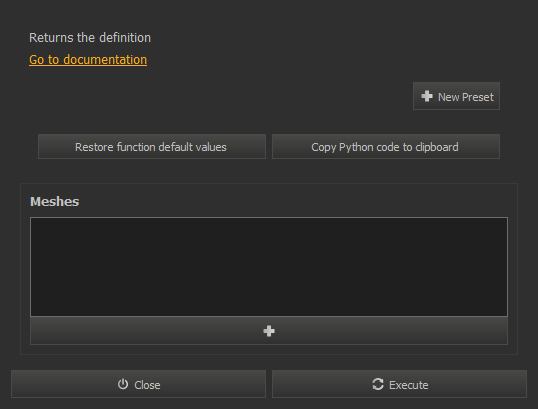Image resolution: width=538 pixels, height=409 pixels.
Task: Click inside the empty Meshes list box
Action: [269, 267]
